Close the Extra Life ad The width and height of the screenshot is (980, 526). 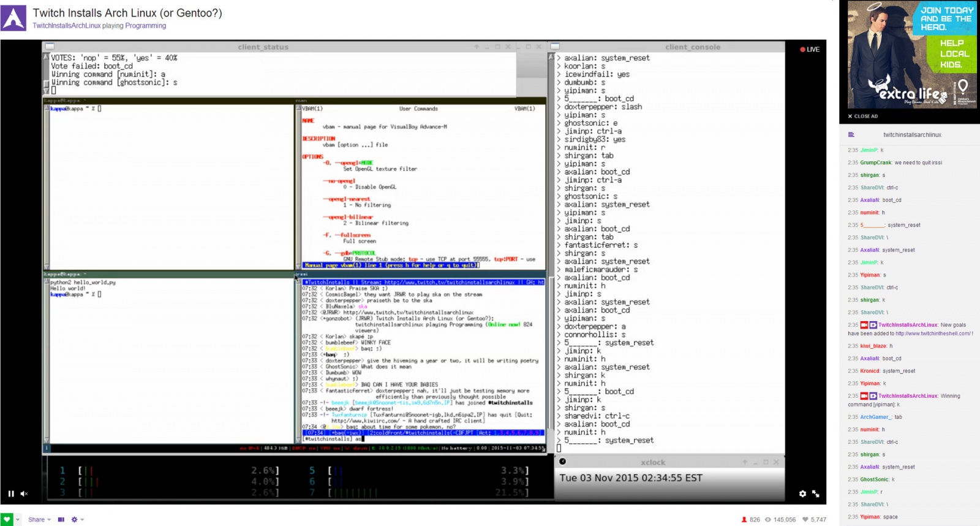(x=862, y=116)
